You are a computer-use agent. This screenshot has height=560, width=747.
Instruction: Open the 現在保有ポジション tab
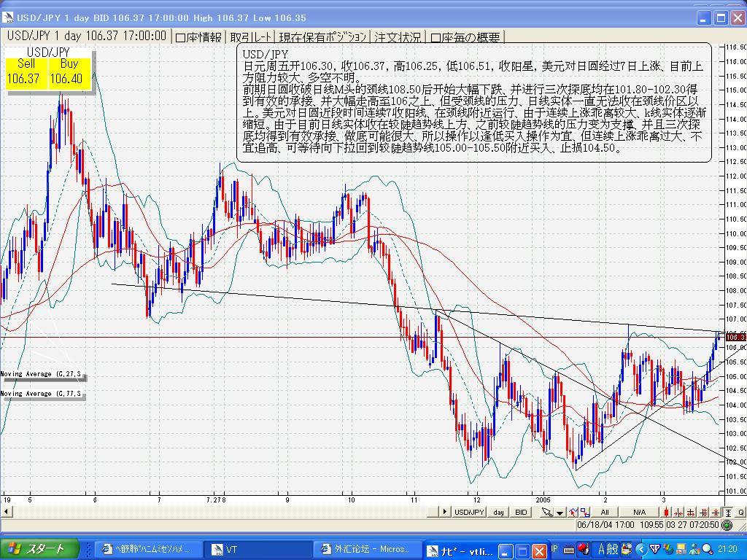coord(323,37)
